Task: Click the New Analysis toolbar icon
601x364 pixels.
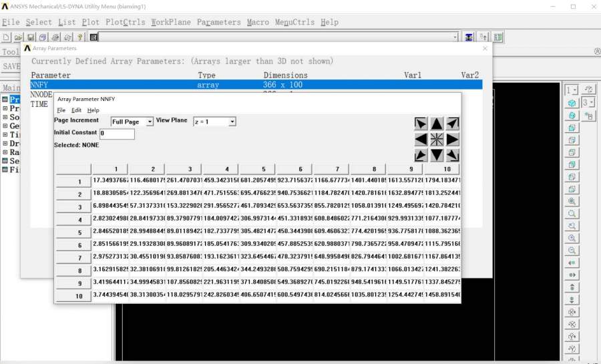Action: pyautogui.click(x=7, y=37)
